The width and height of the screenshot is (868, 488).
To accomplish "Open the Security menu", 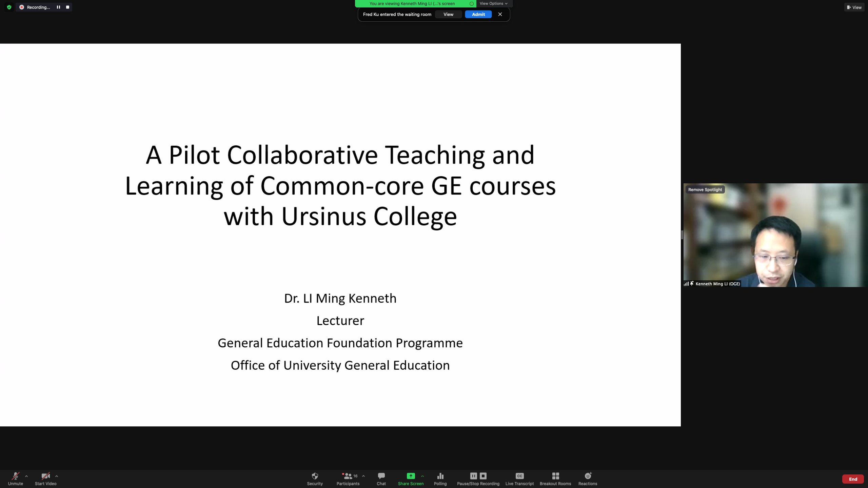I will click(x=315, y=479).
